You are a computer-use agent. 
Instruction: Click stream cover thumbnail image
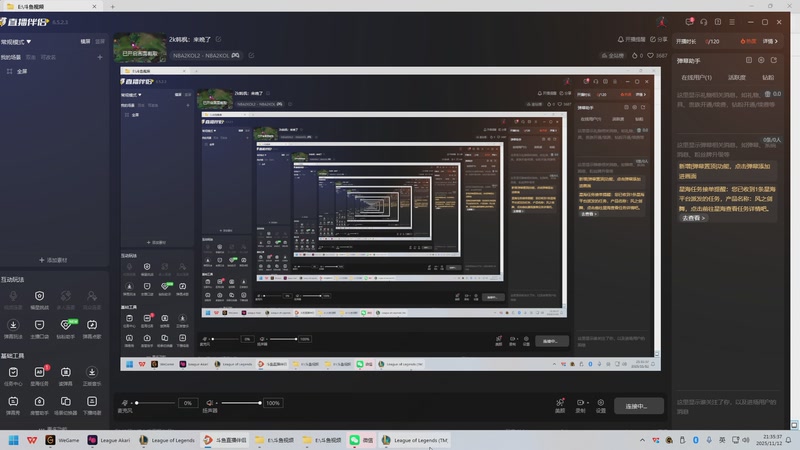point(140,47)
